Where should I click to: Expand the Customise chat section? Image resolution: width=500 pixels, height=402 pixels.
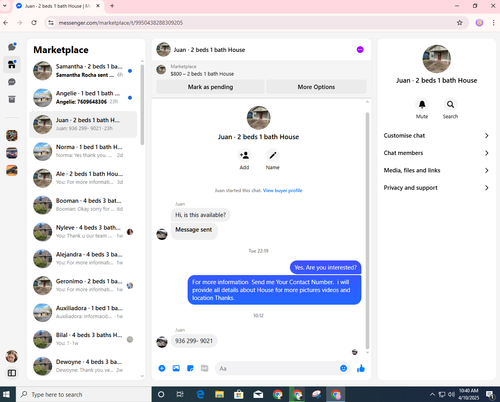436,136
